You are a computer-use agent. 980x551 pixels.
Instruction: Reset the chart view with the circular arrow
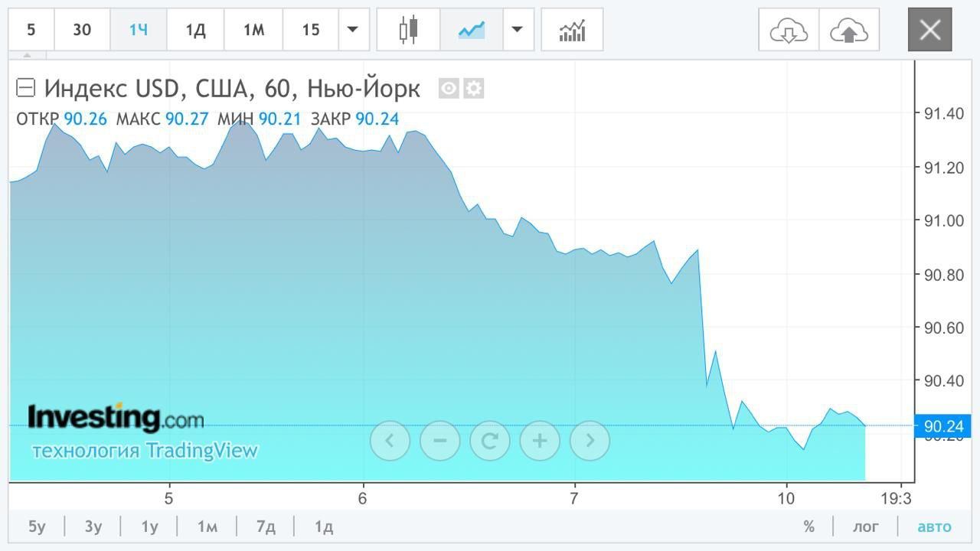(490, 440)
